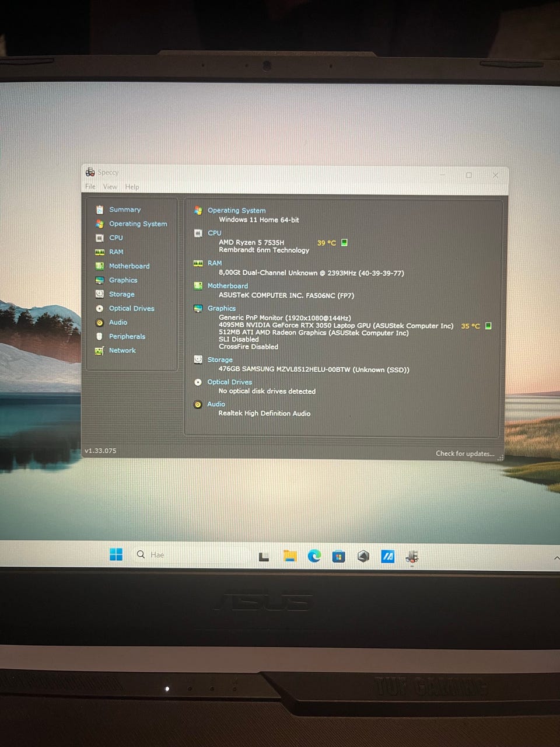The width and height of the screenshot is (560, 747).
Task: Select the Summary clipboard icon in sidebar
Action: pos(100,210)
